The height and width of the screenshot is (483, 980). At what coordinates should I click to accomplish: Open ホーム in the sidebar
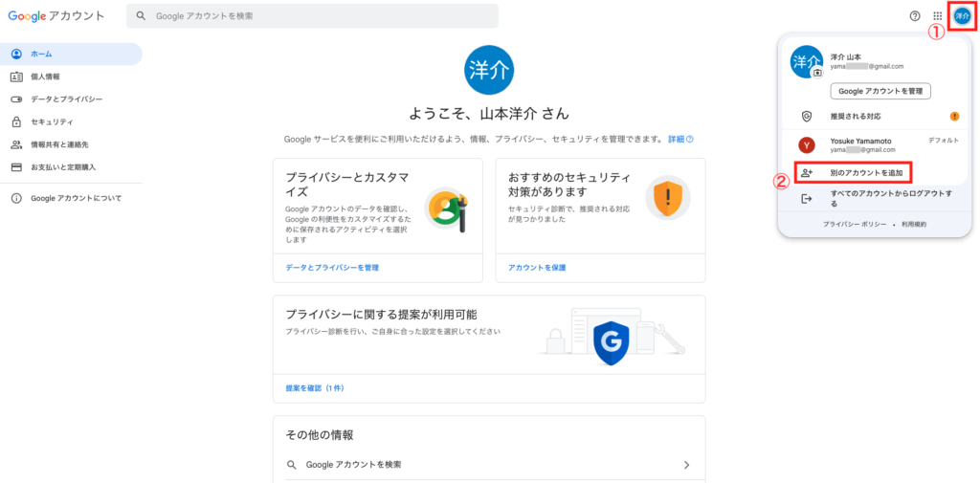pyautogui.click(x=71, y=55)
